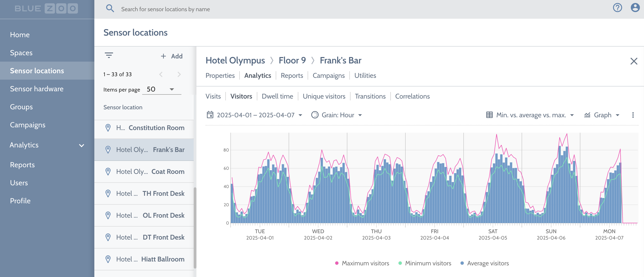Click the table icon beside Min. vs. average
Screen dimensions: 644x277
tap(489, 115)
